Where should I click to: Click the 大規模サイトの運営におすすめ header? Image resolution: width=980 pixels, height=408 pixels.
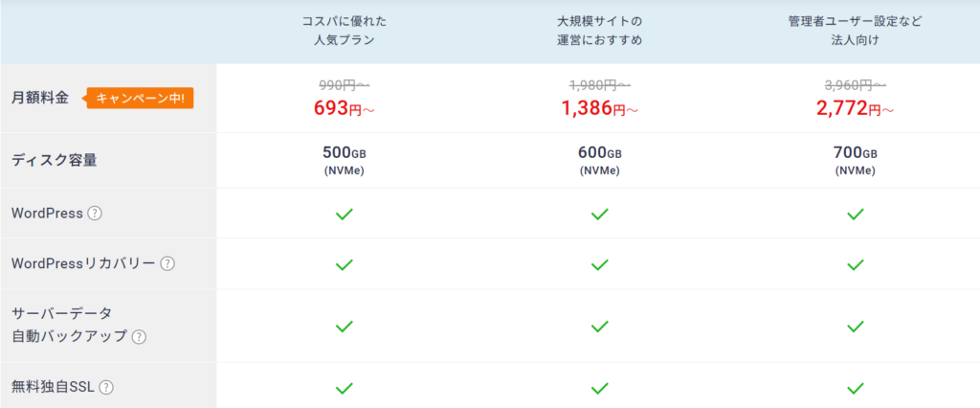pyautogui.click(x=599, y=32)
